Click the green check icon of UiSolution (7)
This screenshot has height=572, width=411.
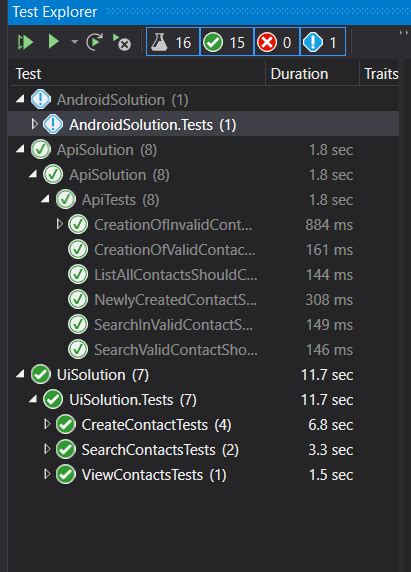coord(40,375)
